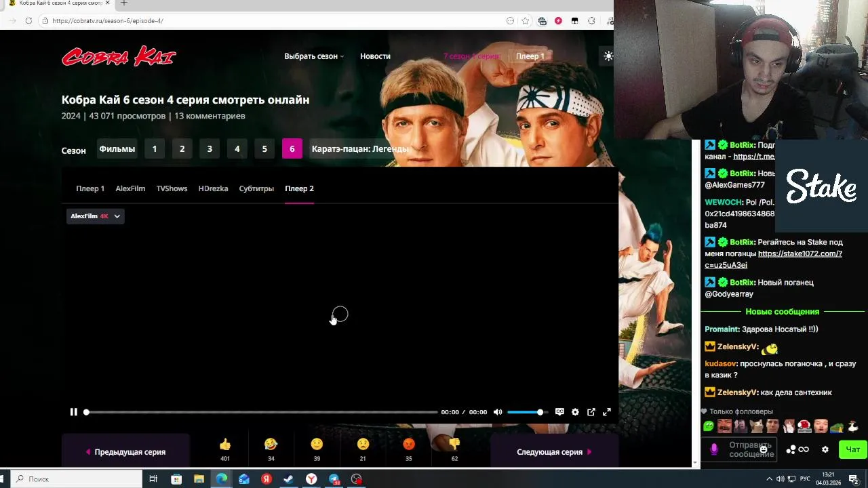Select the Плеер 2 tab

299,188
